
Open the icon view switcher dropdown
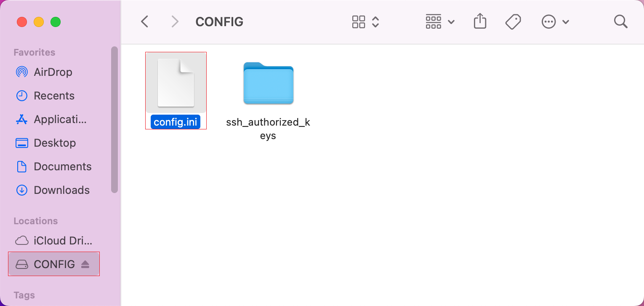366,21
